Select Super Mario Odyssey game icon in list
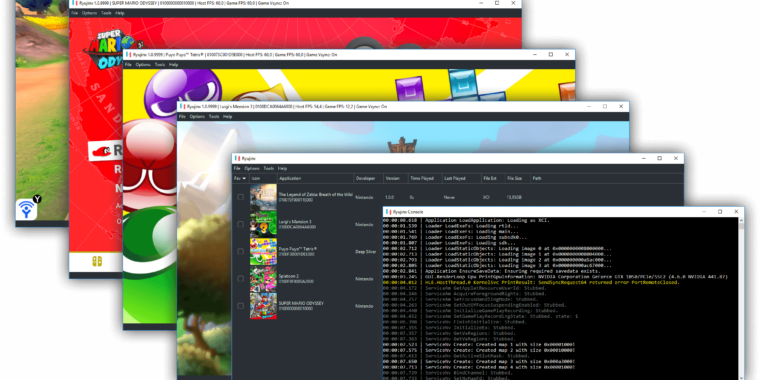 [263, 306]
